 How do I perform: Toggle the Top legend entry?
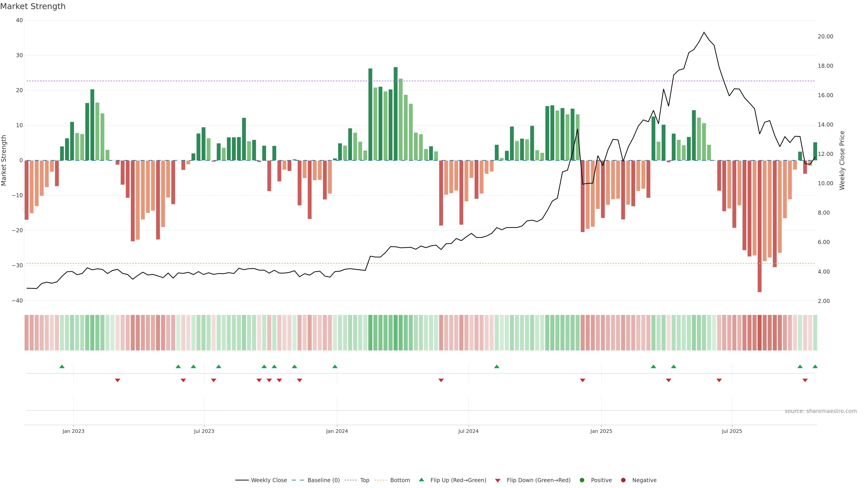[x=365, y=480]
